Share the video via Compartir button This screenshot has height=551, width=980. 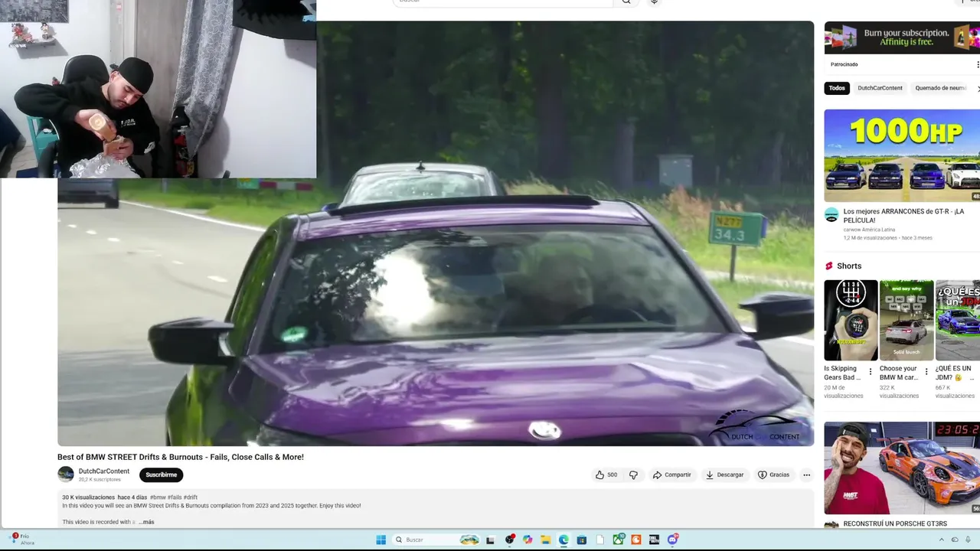(671, 474)
